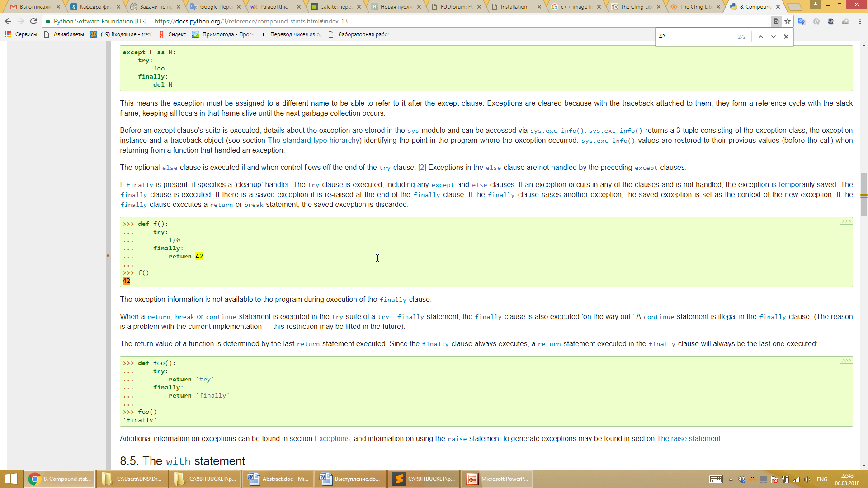Open Microsoft PowerPoint from taskbar

[x=497, y=479]
